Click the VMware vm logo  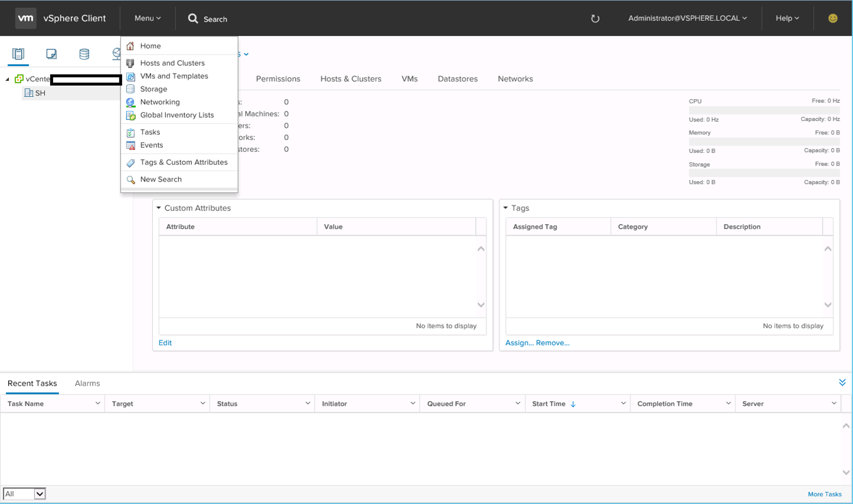pyautogui.click(x=25, y=18)
